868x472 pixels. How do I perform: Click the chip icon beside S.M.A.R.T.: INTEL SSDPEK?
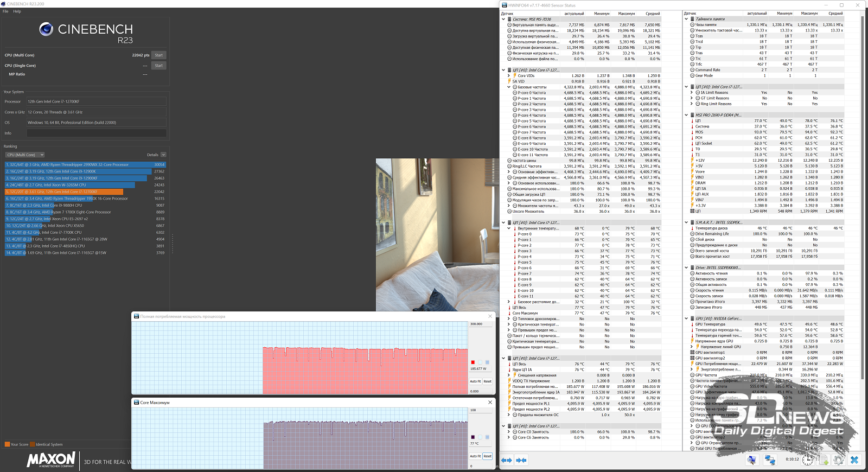[692, 222]
